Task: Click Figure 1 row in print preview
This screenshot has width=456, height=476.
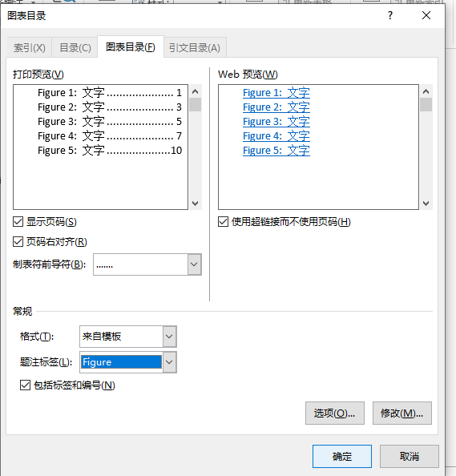Action: (110, 93)
